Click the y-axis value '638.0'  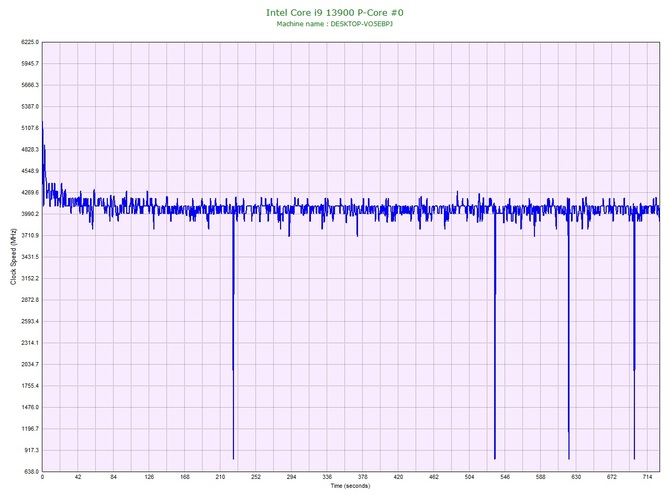click(31, 472)
